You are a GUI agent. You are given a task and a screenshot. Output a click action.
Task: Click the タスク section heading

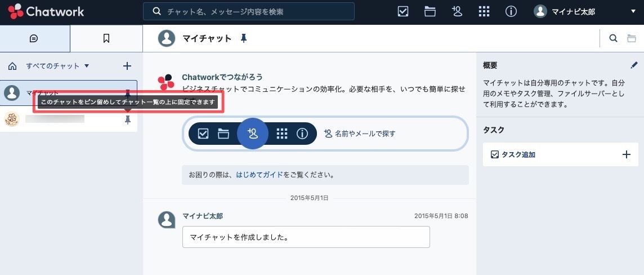point(494,130)
